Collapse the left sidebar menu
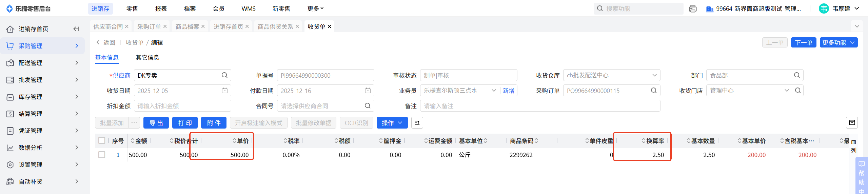 [x=76, y=29]
